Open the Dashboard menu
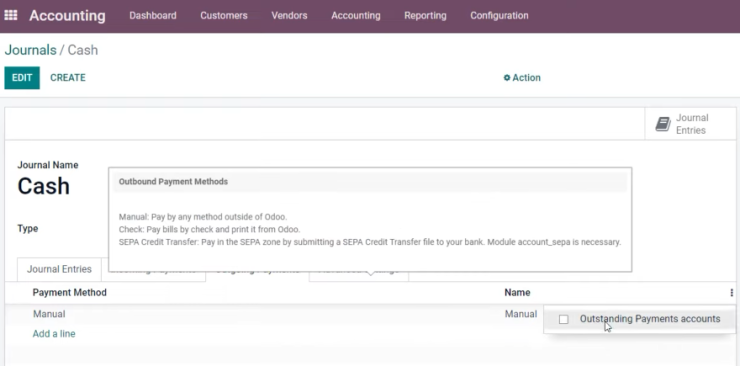This screenshot has height=366, width=740. (x=153, y=16)
